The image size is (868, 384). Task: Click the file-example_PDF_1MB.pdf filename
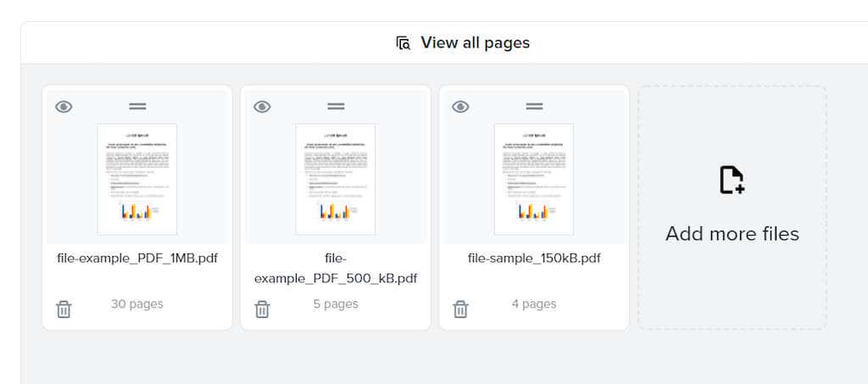[137, 259]
